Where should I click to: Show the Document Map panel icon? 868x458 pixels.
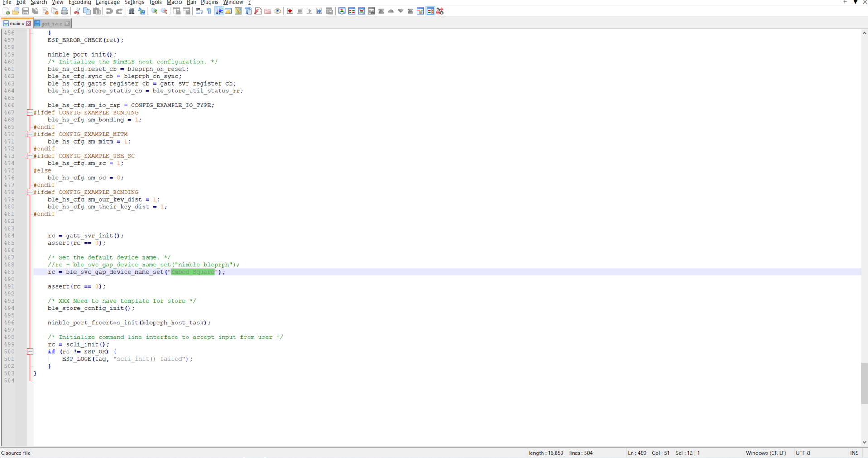(238, 11)
